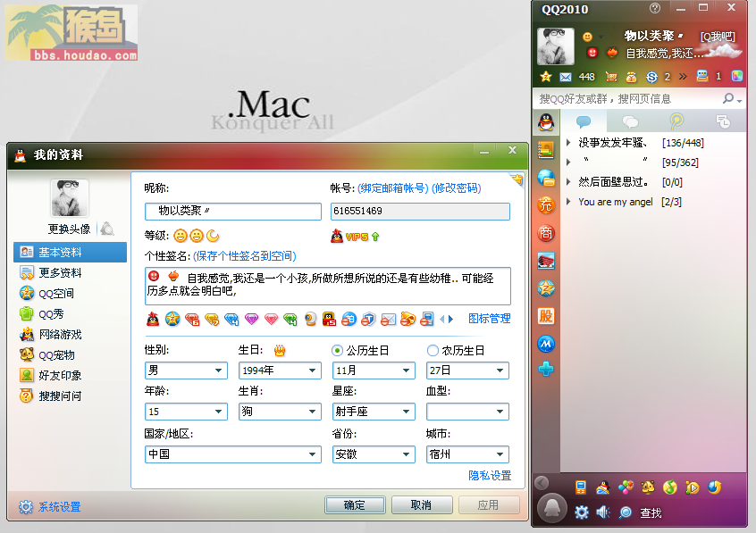The height and width of the screenshot is (533, 756).
Task: Open the 生肖 dropdown showing 狗
Action: (280, 412)
